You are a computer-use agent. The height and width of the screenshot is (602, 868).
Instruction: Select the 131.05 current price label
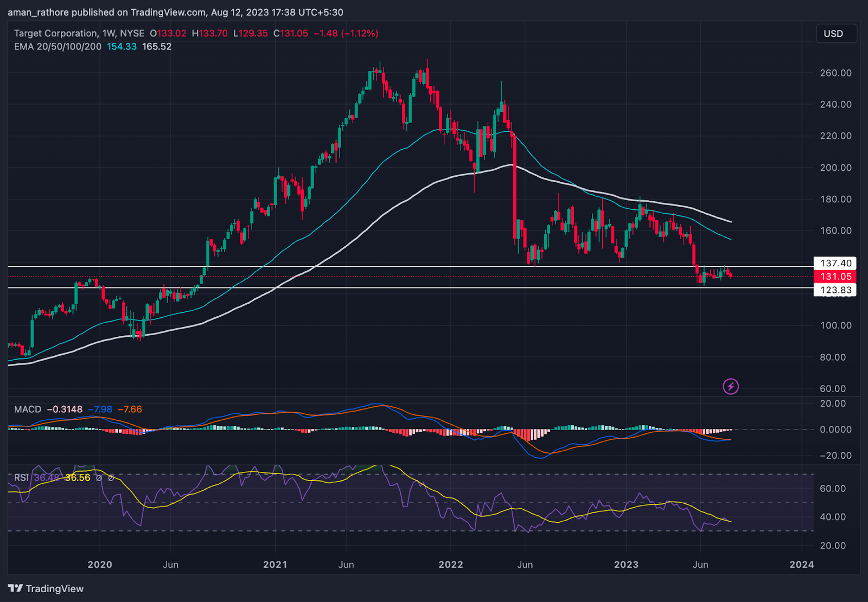tap(835, 277)
